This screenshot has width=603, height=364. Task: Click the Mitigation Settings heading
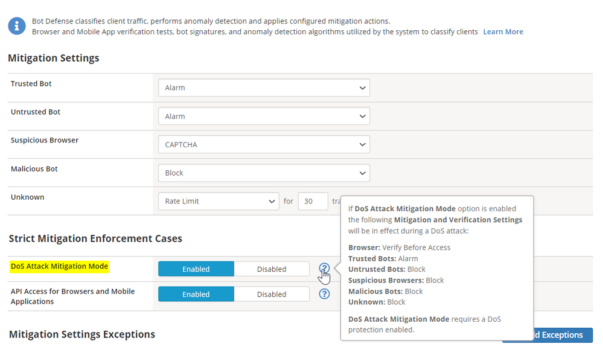(x=54, y=58)
